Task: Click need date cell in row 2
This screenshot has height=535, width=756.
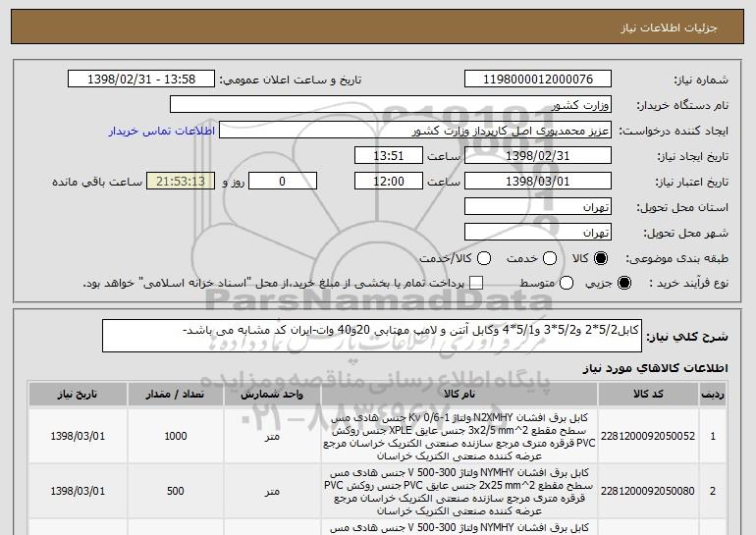Action: (78, 491)
